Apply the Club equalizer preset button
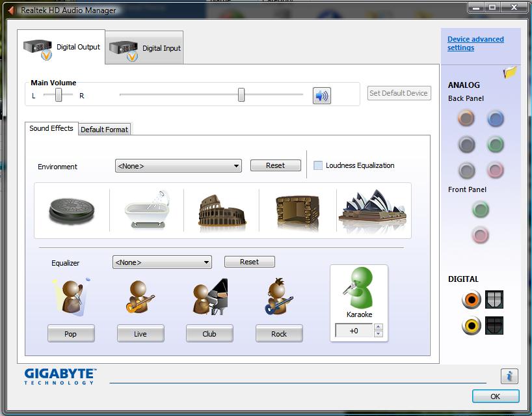This screenshot has width=532, height=416. coord(209,333)
